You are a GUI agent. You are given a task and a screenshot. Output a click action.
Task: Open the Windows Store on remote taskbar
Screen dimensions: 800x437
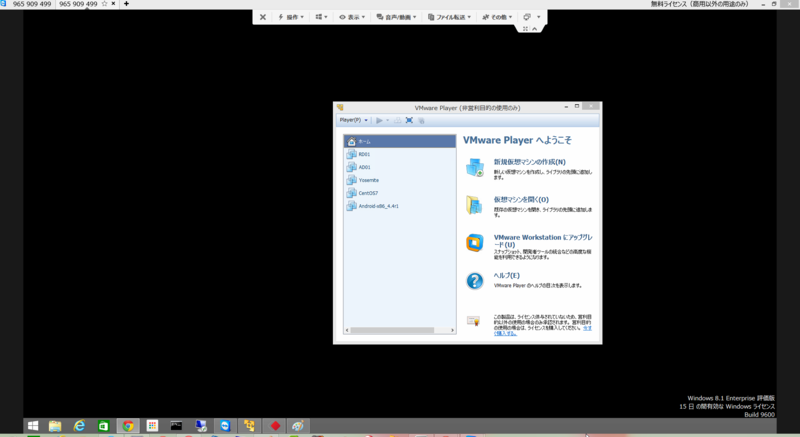(x=104, y=426)
